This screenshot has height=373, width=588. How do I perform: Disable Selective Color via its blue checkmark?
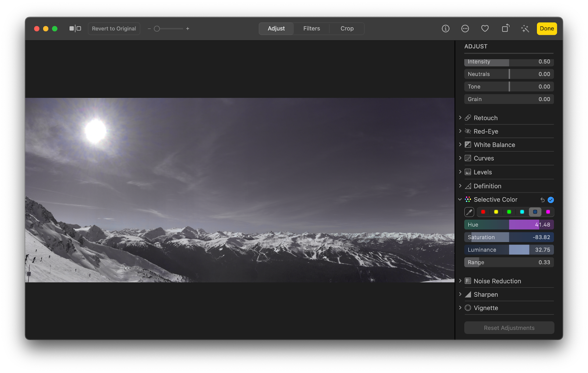coord(550,200)
